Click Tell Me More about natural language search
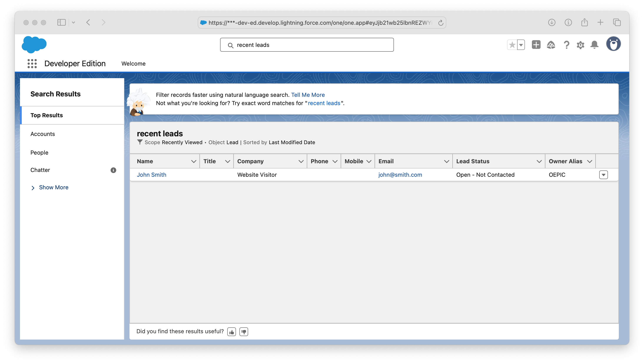The height and width of the screenshot is (363, 644). point(308,95)
